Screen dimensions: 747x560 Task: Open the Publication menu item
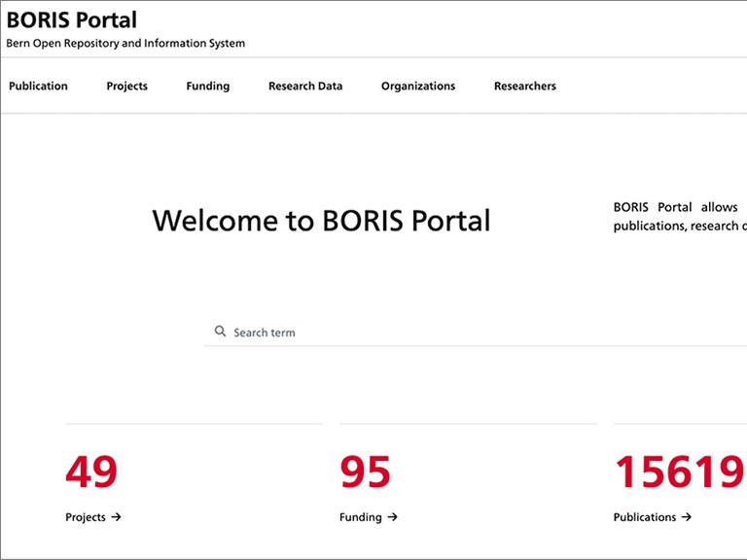(x=38, y=87)
